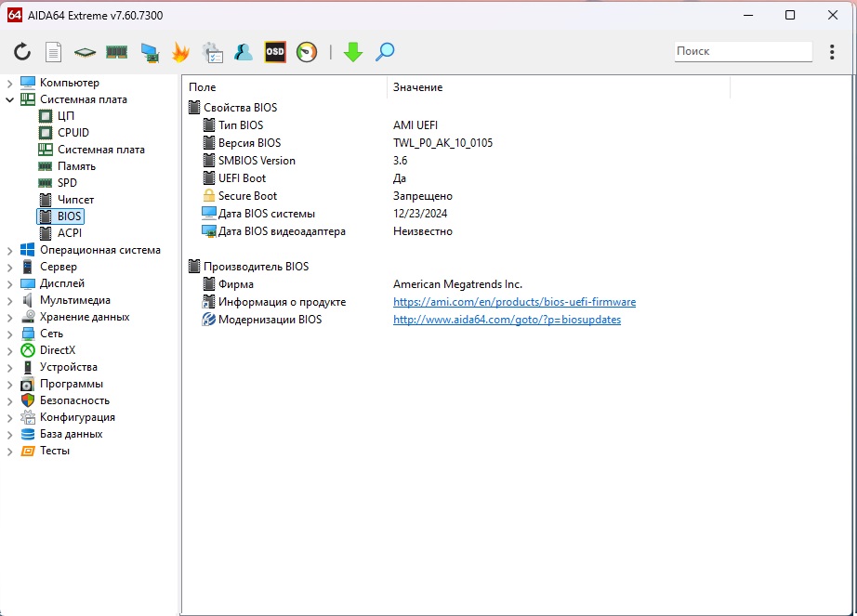Viewport: 857px width, 616px height.
Task: Open the three-dot options menu
Action: 832,52
